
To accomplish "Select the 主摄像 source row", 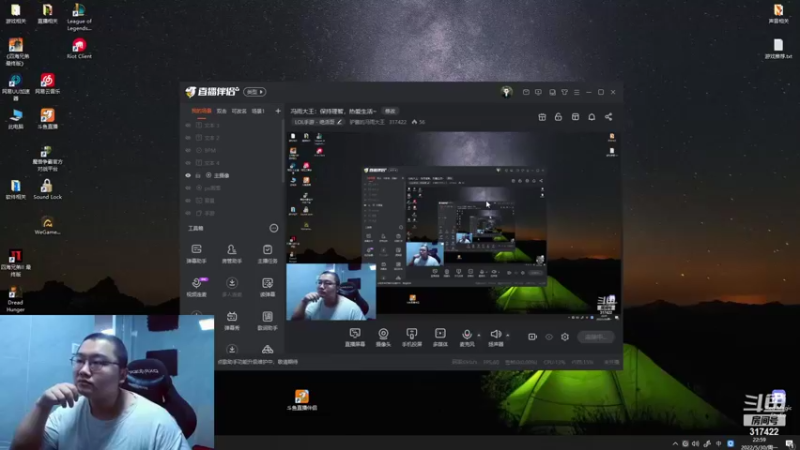I will 232,175.
